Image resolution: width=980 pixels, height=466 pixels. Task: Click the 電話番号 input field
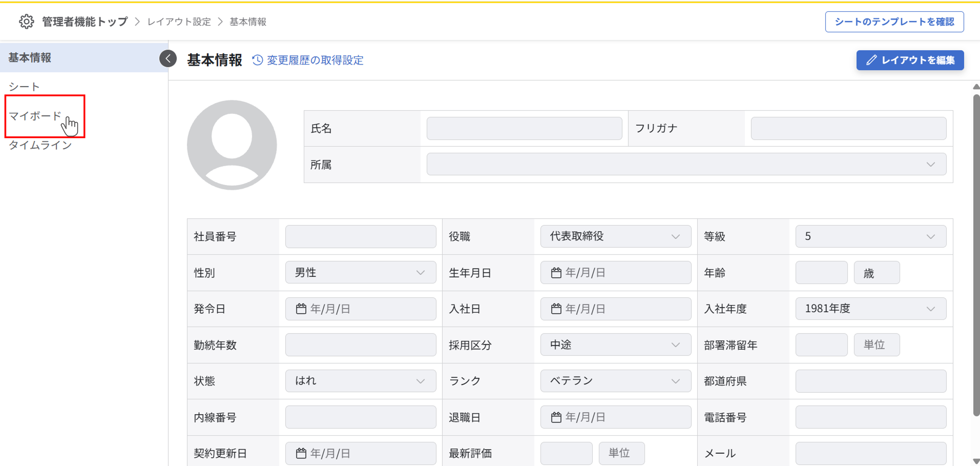pos(870,417)
